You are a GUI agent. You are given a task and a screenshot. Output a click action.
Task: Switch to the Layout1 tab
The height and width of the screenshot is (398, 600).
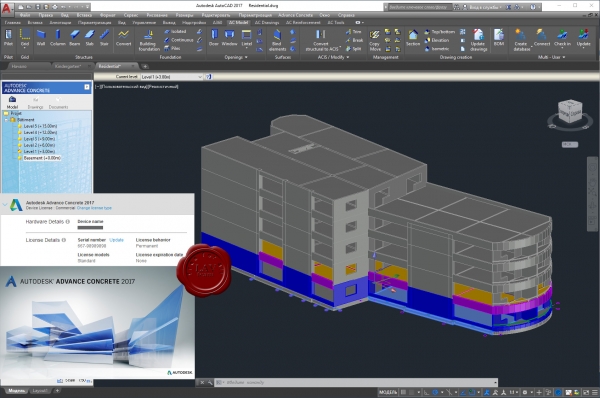pyautogui.click(x=40, y=391)
